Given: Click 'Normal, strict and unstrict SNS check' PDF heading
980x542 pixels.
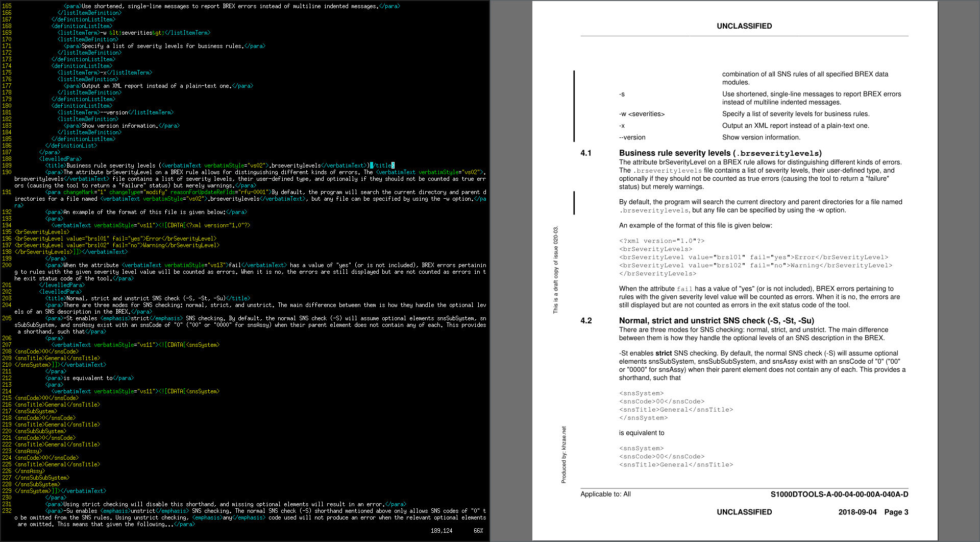Looking at the screenshot, I should point(717,320).
